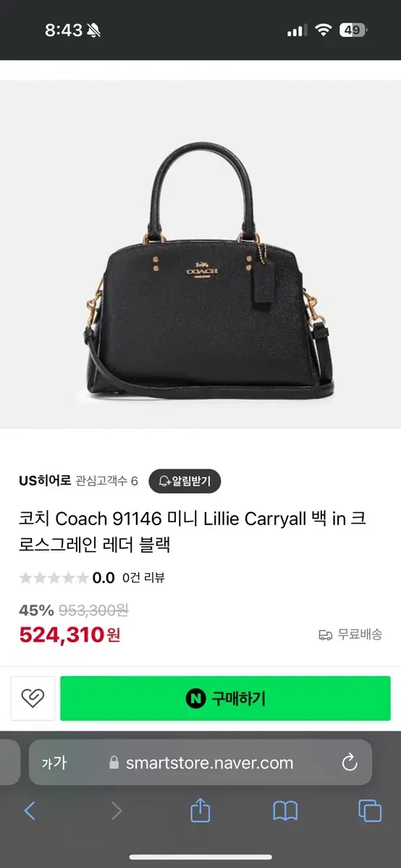Viewport: 401px width, 868px height.
Task: Tap the battery indicator in status bar
Action: (355, 30)
